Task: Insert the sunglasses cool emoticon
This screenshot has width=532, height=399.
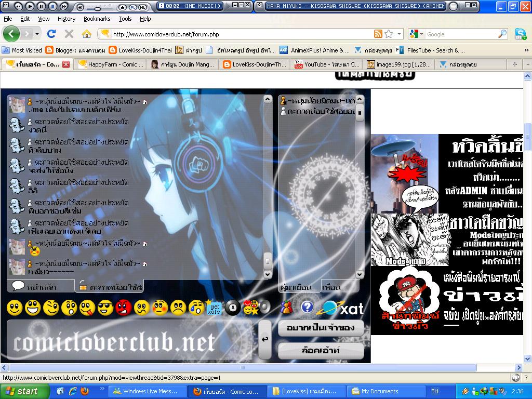Action: [x=105, y=308]
